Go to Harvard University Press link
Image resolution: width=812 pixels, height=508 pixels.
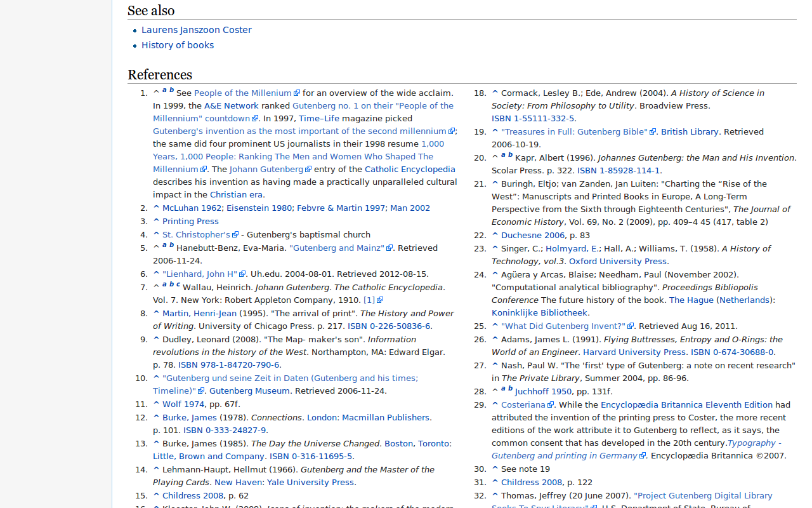tap(634, 352)
